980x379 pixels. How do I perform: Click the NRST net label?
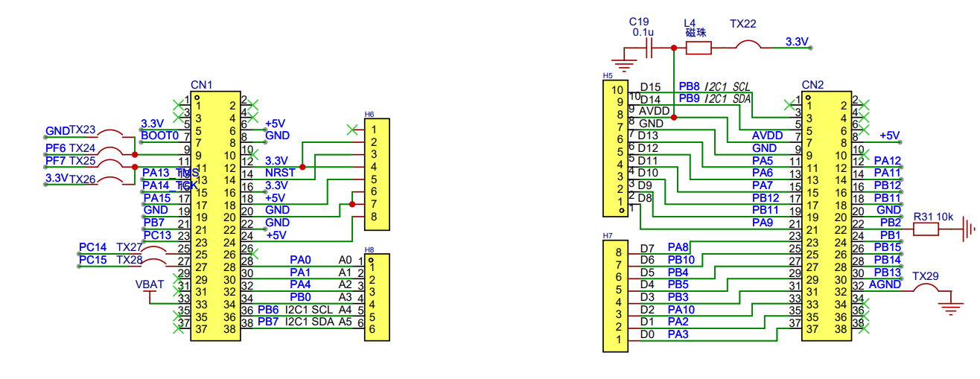[280, 173]
